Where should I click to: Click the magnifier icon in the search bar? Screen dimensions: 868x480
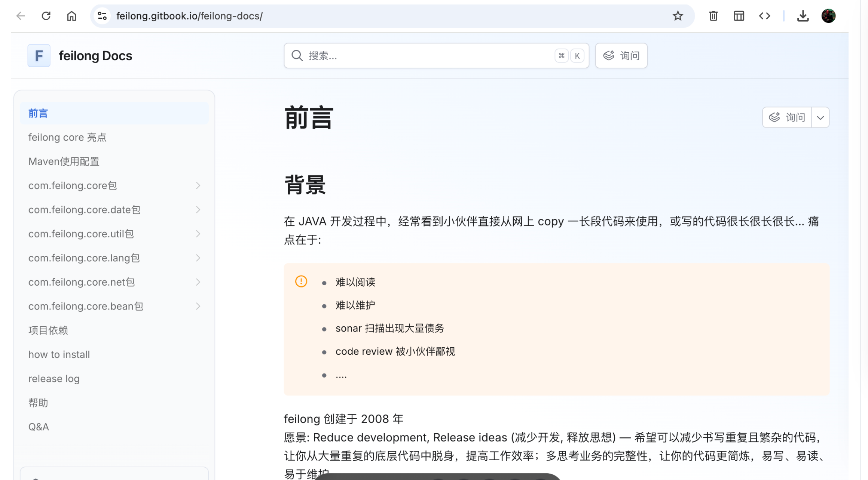(297, 55)
